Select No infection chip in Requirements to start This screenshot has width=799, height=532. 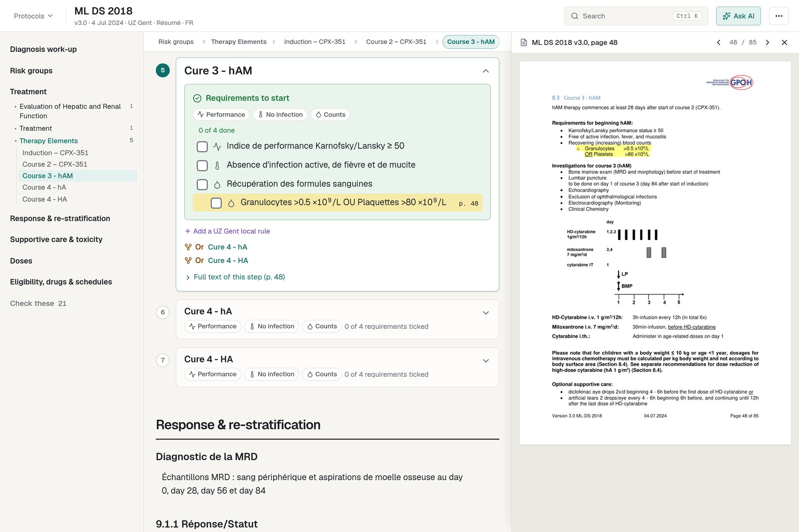(x=280, y=114)
